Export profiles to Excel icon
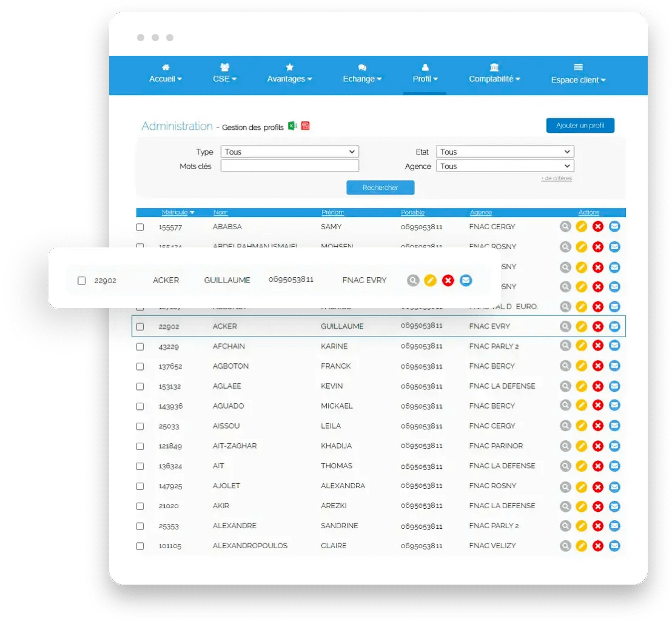 click(292, 126)
